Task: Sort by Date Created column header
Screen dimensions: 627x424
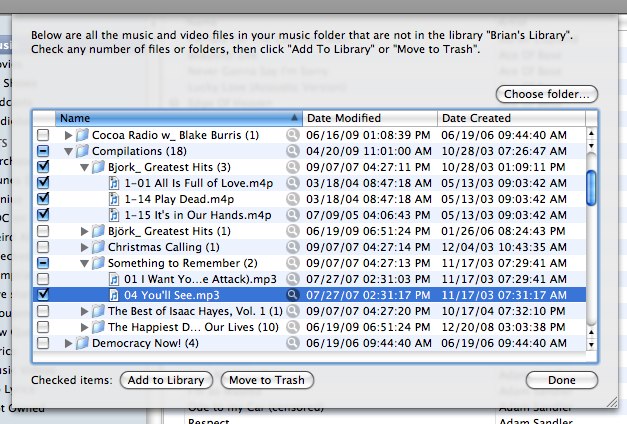Action: (510, 118)
